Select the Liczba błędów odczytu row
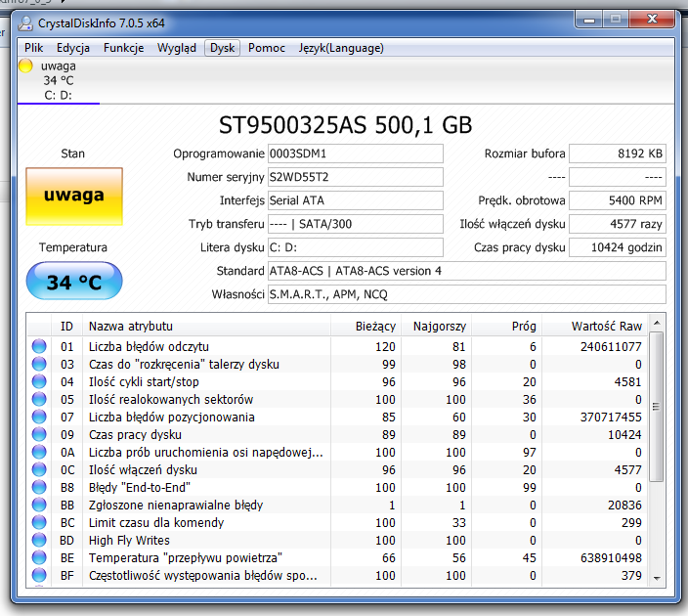Viewport: 688px width, 616px height. (337, 346)
